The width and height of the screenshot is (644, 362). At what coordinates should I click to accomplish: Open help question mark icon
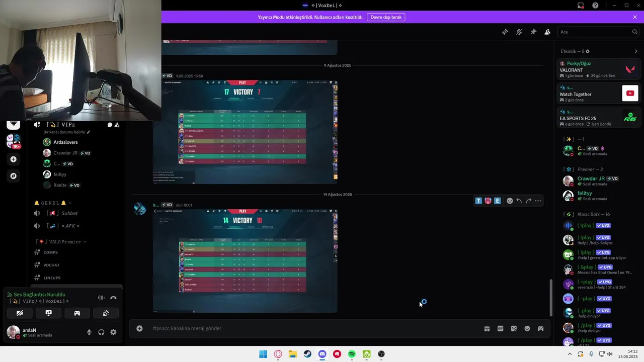(595, 6)
